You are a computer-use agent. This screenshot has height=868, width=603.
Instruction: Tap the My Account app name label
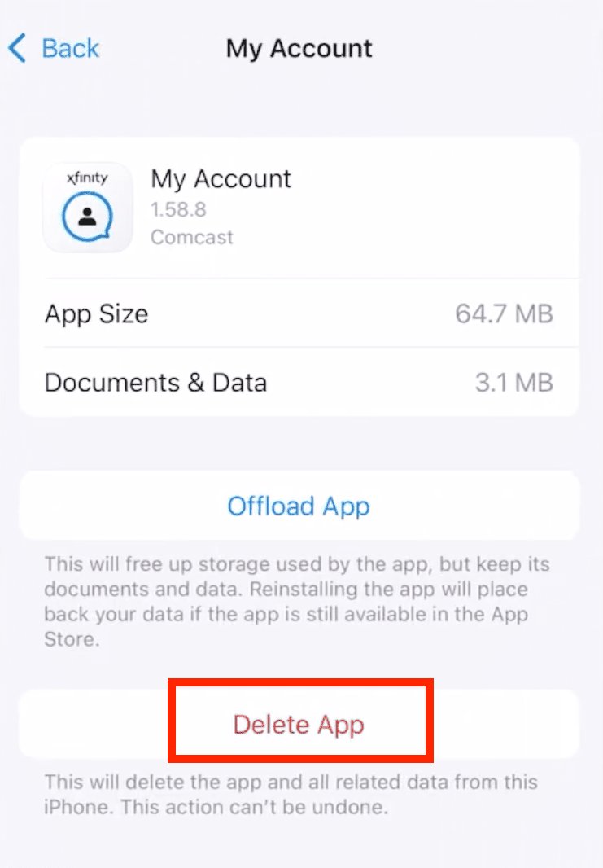(x=221, y=179)
